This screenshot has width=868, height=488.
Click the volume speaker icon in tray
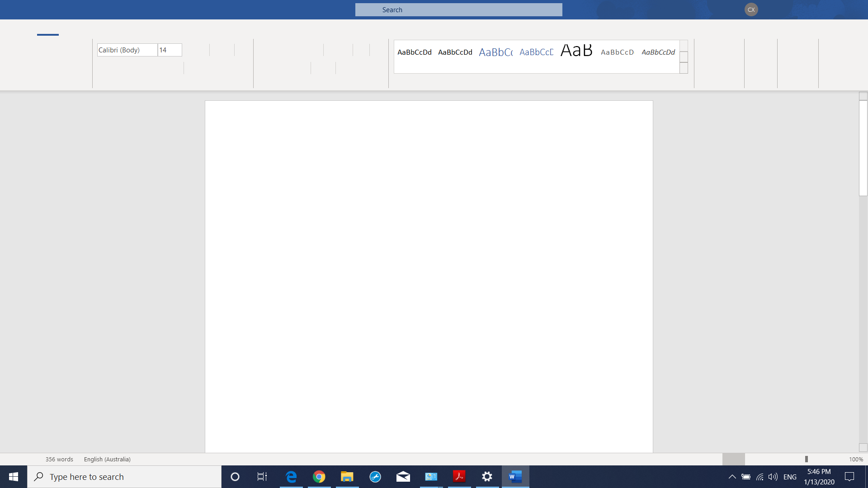[x=773, y=477]
